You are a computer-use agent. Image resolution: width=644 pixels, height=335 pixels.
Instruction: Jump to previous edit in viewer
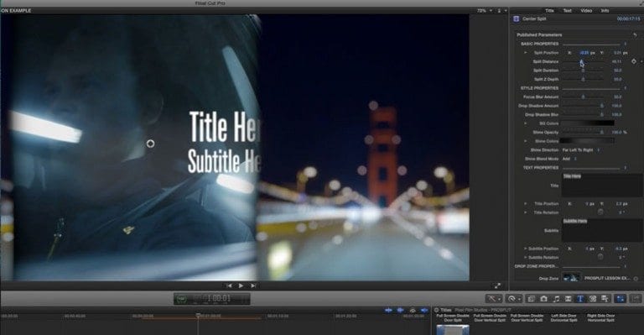click(x=229, y=285)
